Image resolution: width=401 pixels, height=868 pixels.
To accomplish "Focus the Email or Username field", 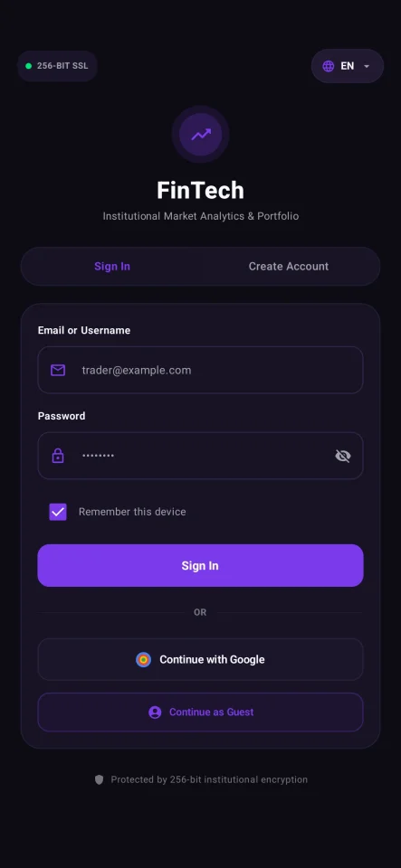I will pyautogui.click(x=201, y=370).
